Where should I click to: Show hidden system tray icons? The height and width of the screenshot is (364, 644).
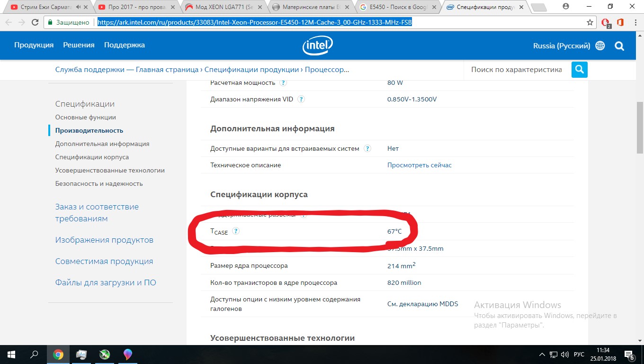coord(542,355)
